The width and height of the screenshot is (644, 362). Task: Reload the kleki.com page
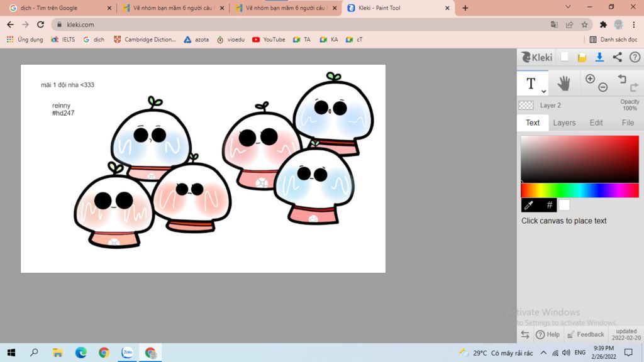click(40, 25)
